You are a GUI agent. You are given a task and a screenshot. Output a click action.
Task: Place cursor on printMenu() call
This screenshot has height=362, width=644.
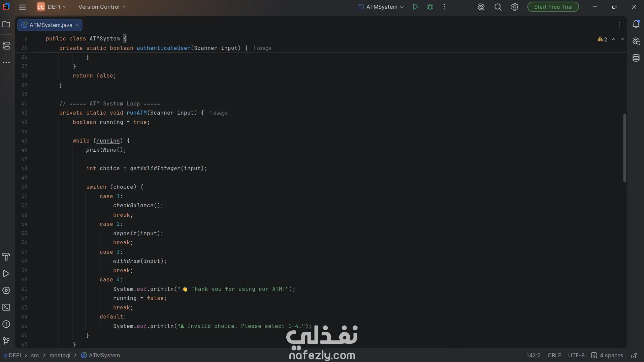(x=106, y=150)
